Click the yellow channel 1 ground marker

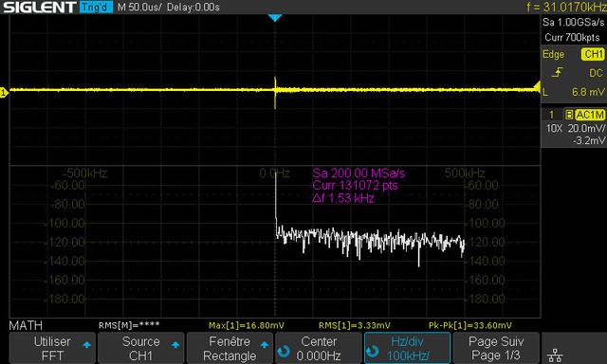click(x=4, y=93)
